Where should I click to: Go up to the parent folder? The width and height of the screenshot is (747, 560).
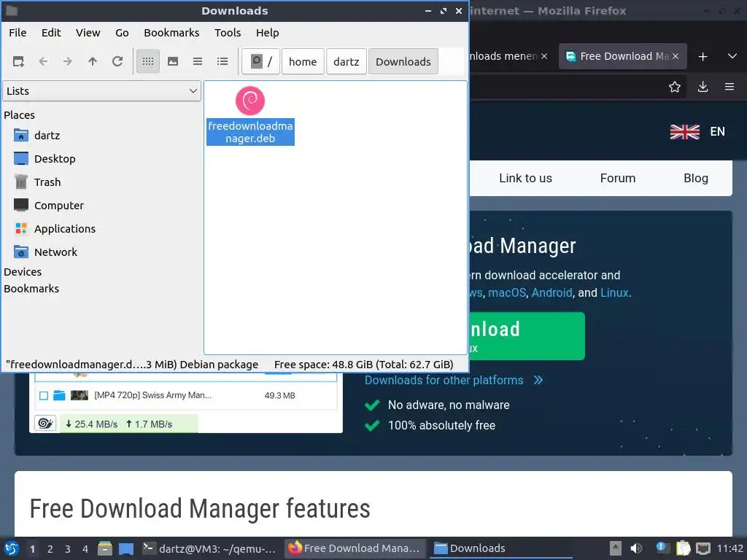[x=93, y=61]
